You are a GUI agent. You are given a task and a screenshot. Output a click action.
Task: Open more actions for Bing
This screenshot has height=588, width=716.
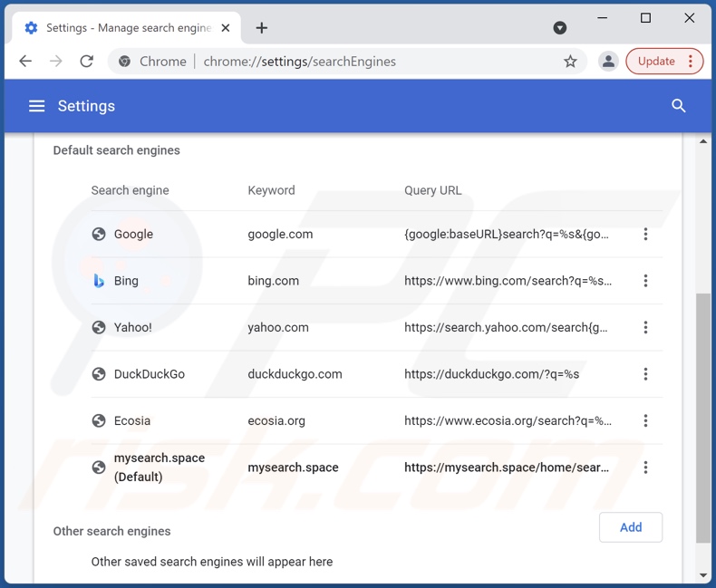[645, 281]
